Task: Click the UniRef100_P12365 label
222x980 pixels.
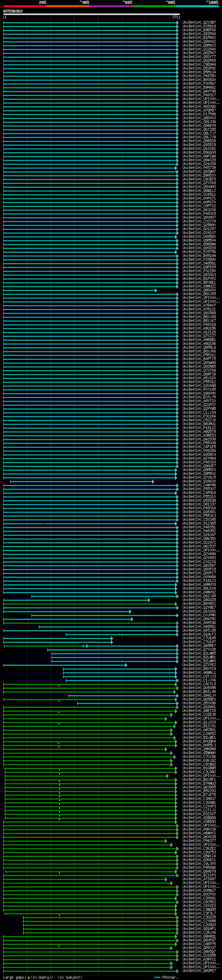Action: click(199, 523)
